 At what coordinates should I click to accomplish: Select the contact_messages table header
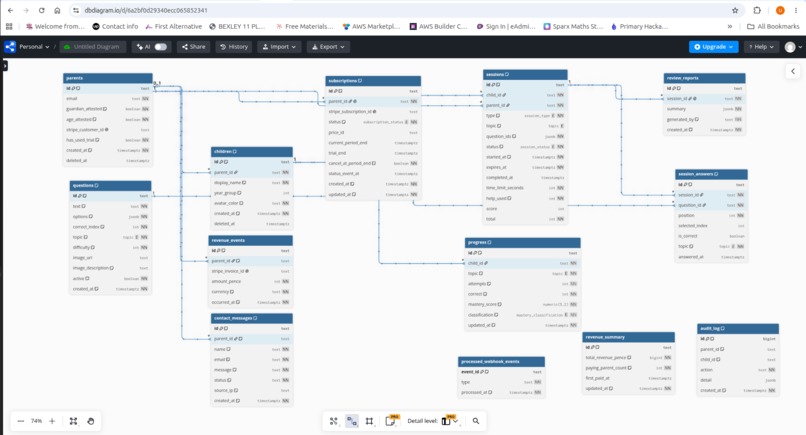pyautogui.click(x=252, y=318)
